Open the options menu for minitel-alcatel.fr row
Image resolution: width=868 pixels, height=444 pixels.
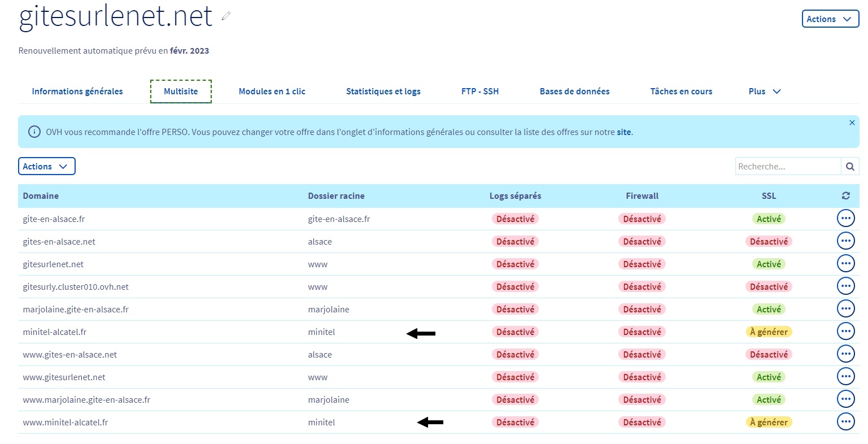(845, 332)
